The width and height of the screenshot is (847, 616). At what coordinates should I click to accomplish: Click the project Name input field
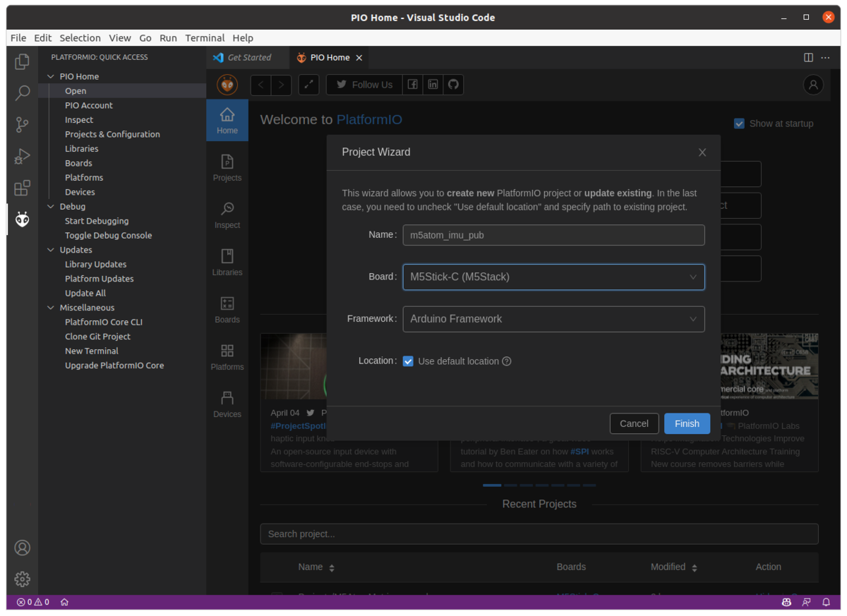553,235
